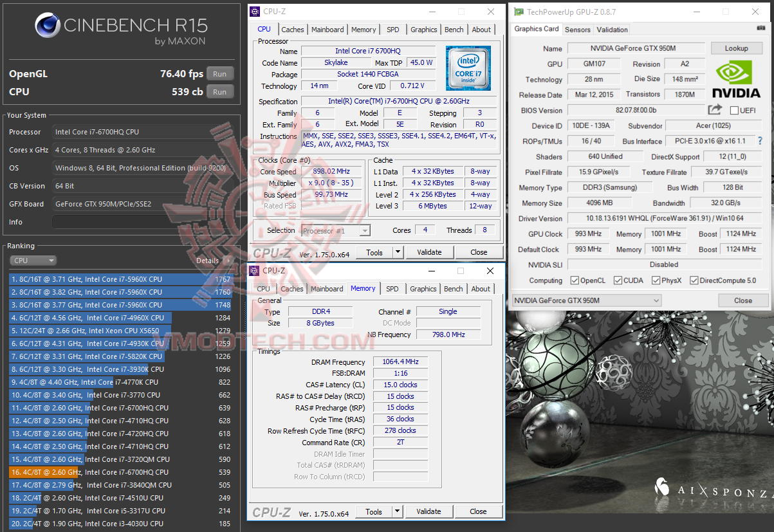
Task: Click the GPU-Z Driver Version field
Action: pyautogui.click(x=665, y=218)
